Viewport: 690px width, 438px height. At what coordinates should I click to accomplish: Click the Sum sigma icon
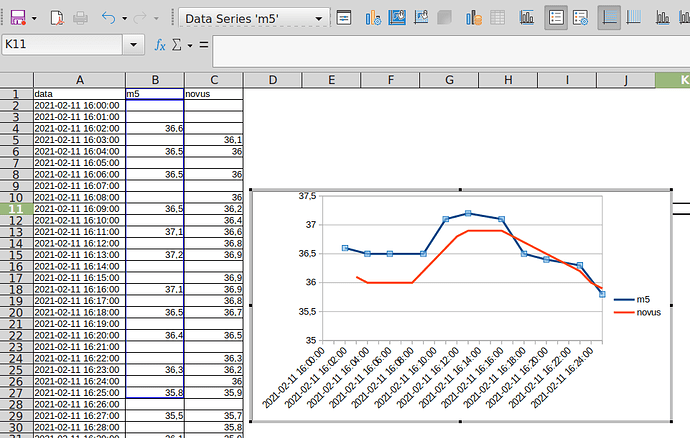pyautogui.click(x=176, y=45)
